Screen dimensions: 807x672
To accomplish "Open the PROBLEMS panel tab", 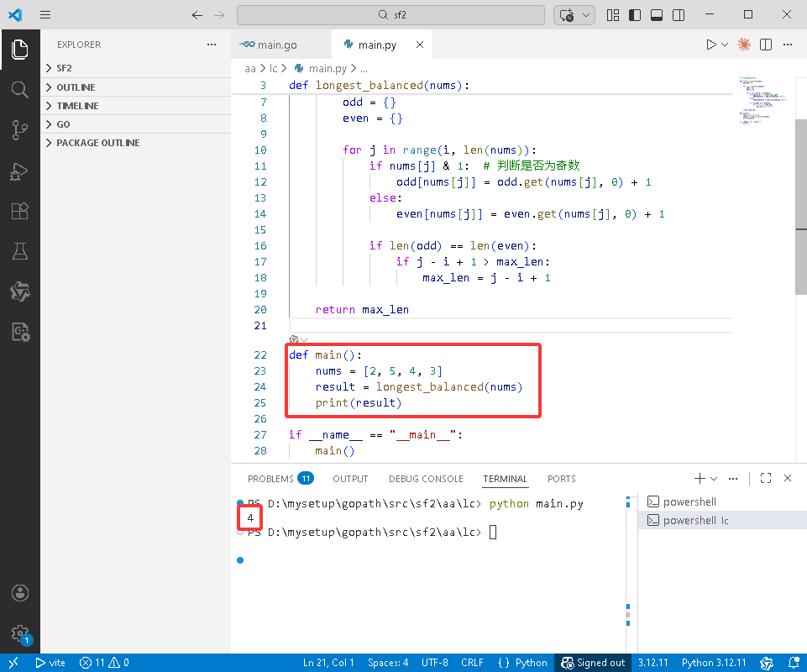I will pyautogui.click(x=280, y=479).
